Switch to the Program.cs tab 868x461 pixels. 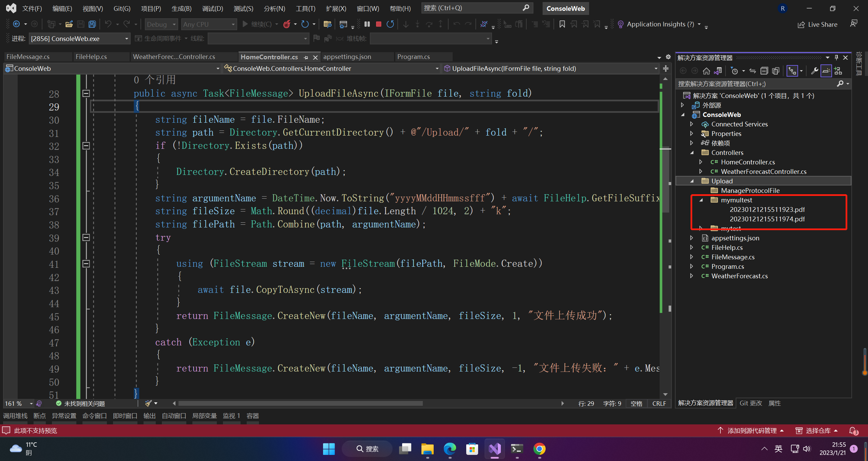tap(413, 57)
